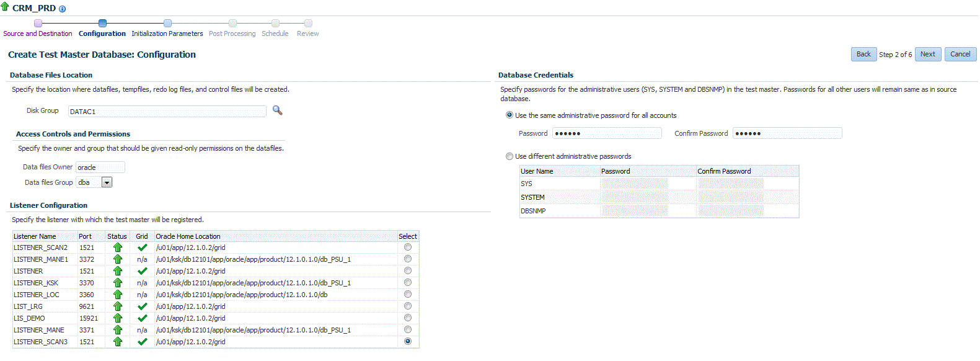Click the grid checkmark for LIST_LRG
Image resolution: width=980 pixels, height=361 pixels.
[142, 306]
